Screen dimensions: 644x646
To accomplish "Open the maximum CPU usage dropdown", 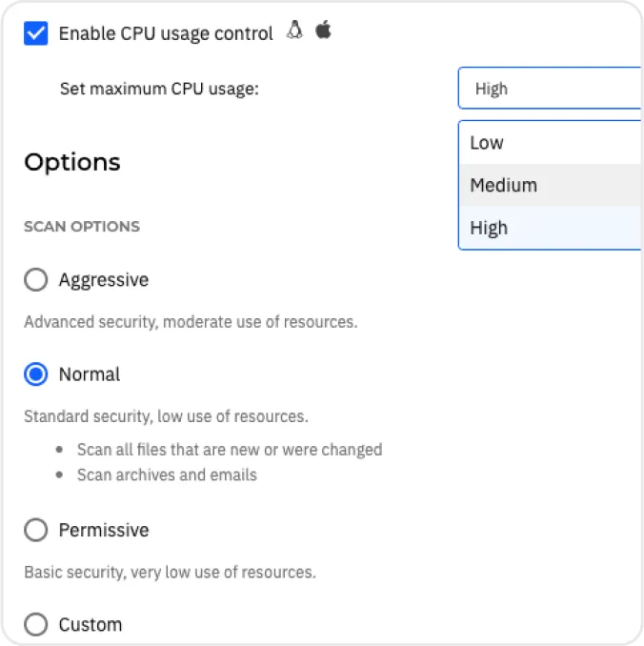I will [x=550, y=89].
